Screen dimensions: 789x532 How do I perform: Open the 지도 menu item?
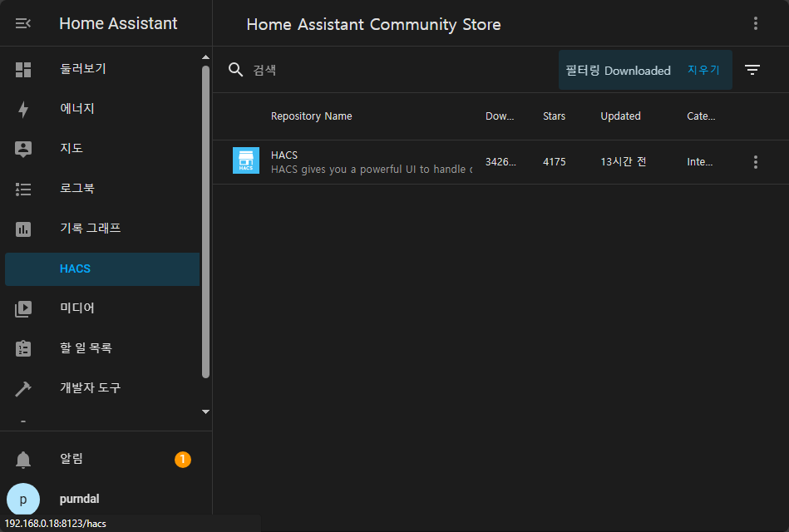click(102, 149)
